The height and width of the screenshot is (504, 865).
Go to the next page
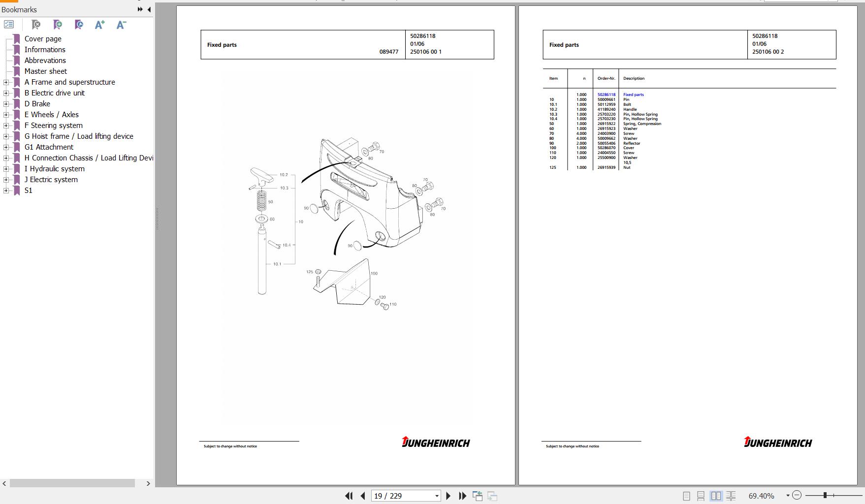click(448, 496)
